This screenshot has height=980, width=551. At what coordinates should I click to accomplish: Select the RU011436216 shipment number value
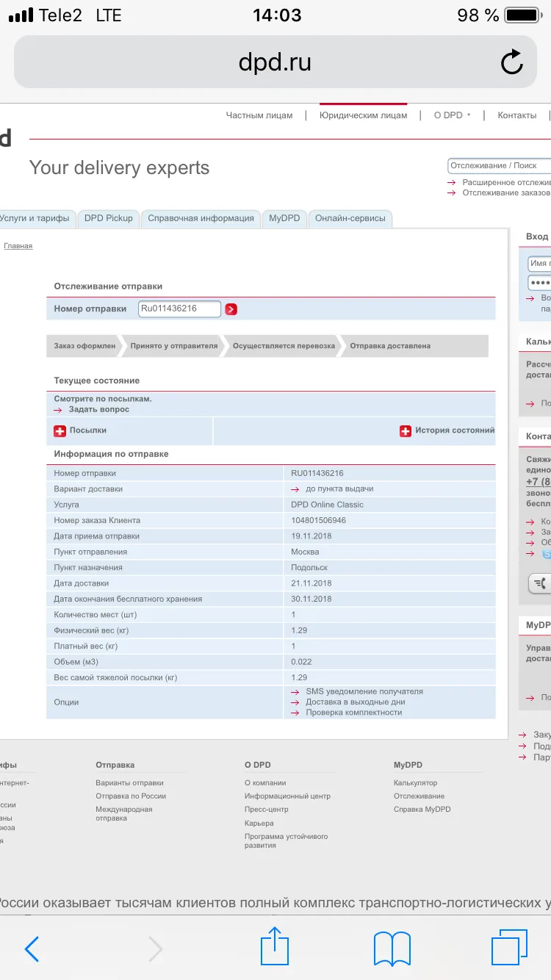(317, 473)
